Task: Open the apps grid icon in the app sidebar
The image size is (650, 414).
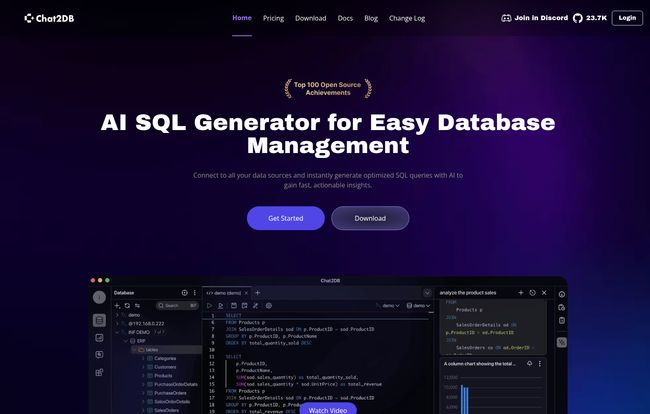Action: click(99, 372)
